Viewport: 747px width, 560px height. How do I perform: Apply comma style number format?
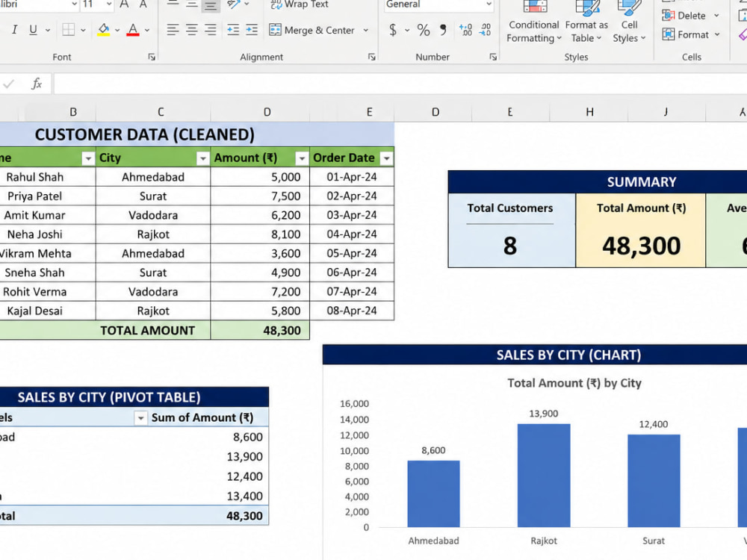(443, 30)
